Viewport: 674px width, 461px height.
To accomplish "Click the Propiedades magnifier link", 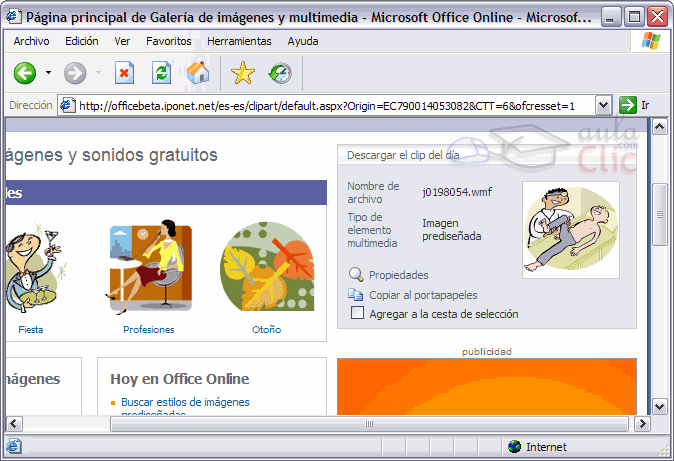I will click(398, 275).
